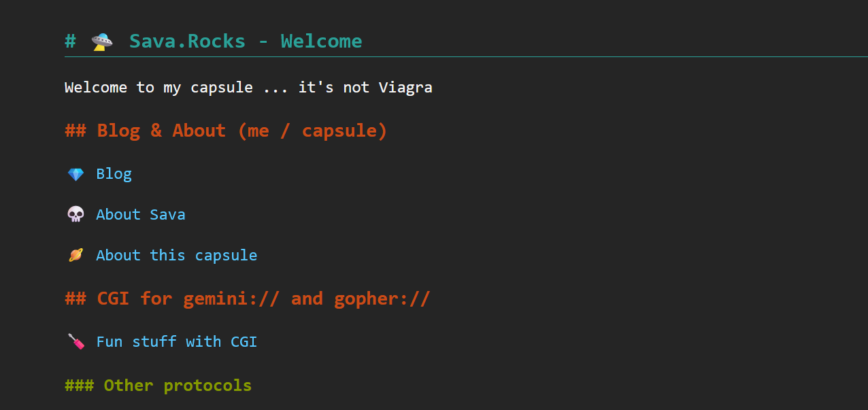The width and height of the screenshot is (868, 410).
Task: Click the skull icon beside About Sava
Action: click(x=76, y=215)
